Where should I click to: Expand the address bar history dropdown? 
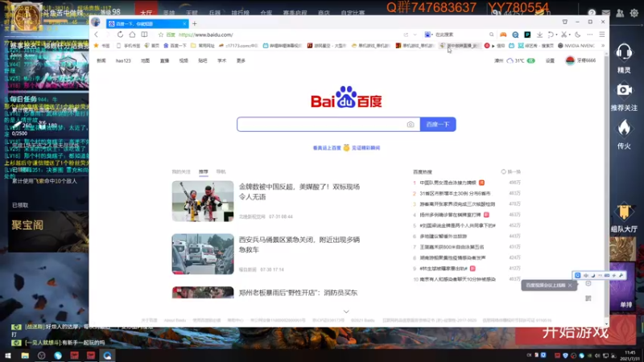(415, 35)
